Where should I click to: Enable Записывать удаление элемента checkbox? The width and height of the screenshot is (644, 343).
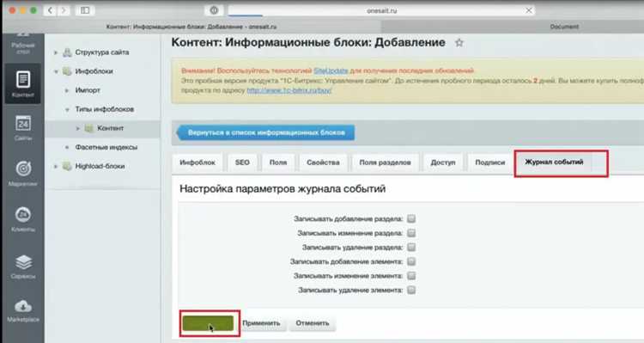pos(411,290)
